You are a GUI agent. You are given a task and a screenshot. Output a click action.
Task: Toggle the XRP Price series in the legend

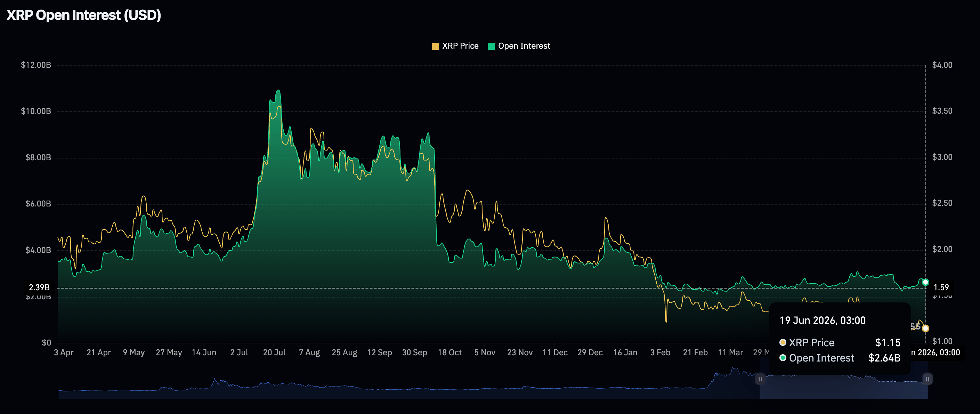point(455,46)
